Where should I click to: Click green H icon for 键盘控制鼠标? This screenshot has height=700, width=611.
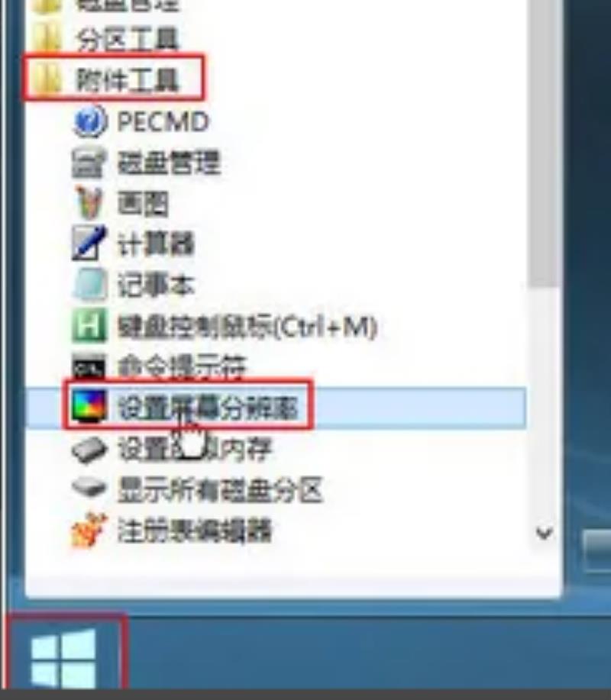point(89,325)
